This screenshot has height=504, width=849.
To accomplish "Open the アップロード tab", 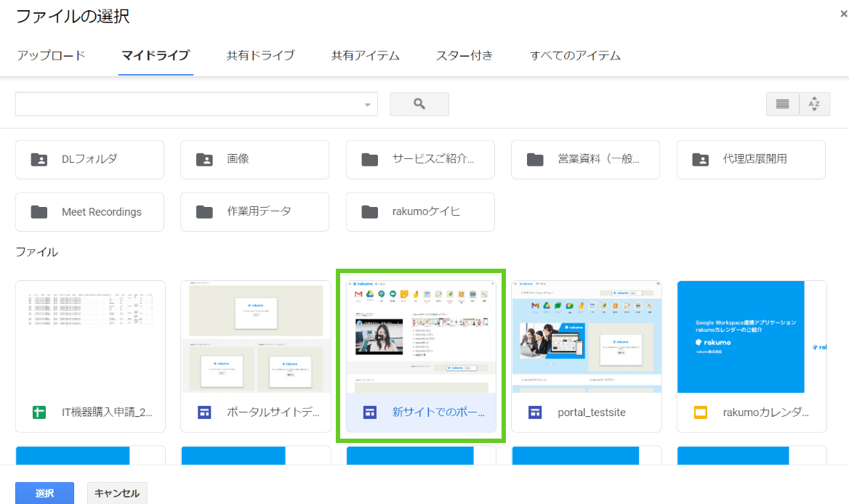I will (x=51, y=56).
